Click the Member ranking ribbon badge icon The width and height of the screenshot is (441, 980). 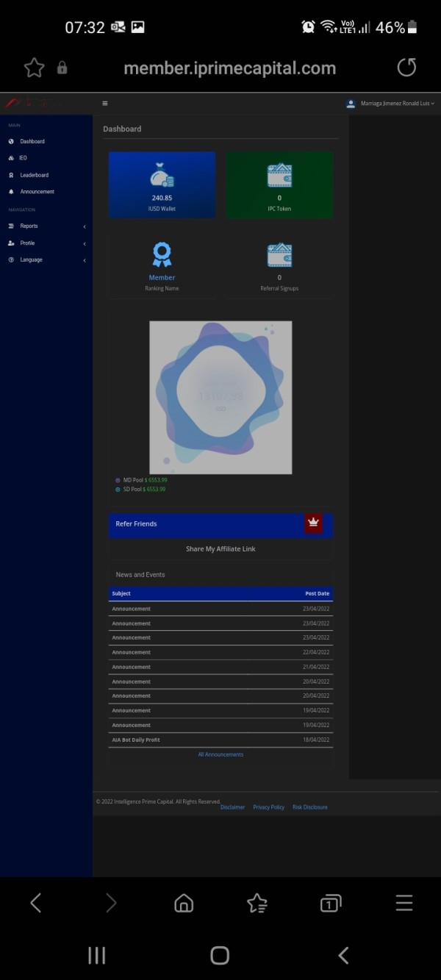[162, 254]
